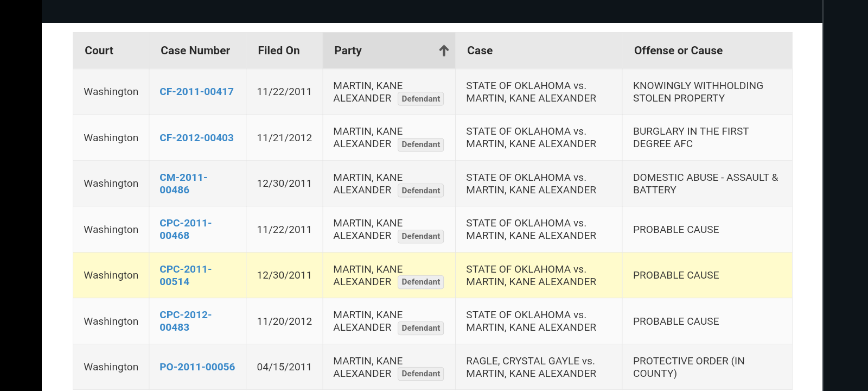Screen dimensions: 868x391
Task: Sort by the Party column header
Action: [x=348, y=51]
